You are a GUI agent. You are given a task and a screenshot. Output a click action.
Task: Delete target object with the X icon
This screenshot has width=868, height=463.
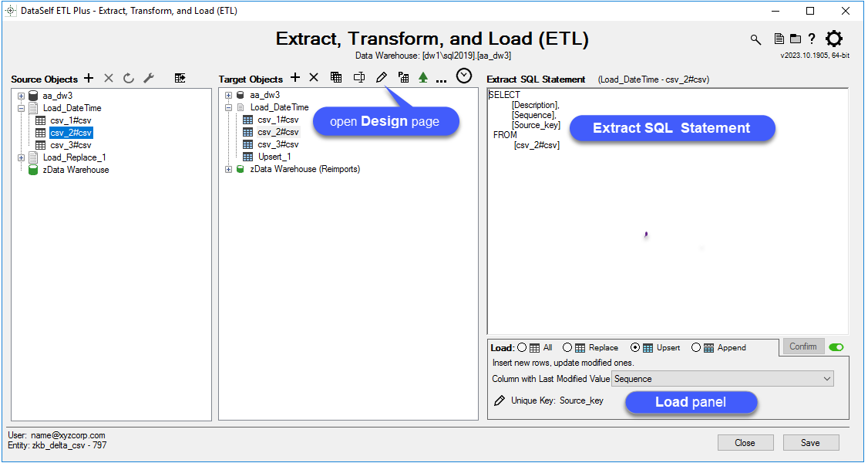tap(314, 77)
